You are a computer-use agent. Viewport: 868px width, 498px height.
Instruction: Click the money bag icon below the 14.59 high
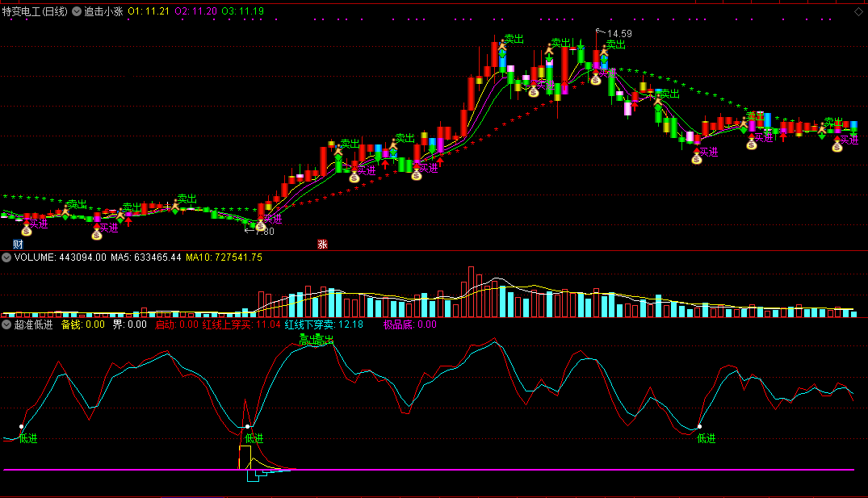[x=596, y=80]
